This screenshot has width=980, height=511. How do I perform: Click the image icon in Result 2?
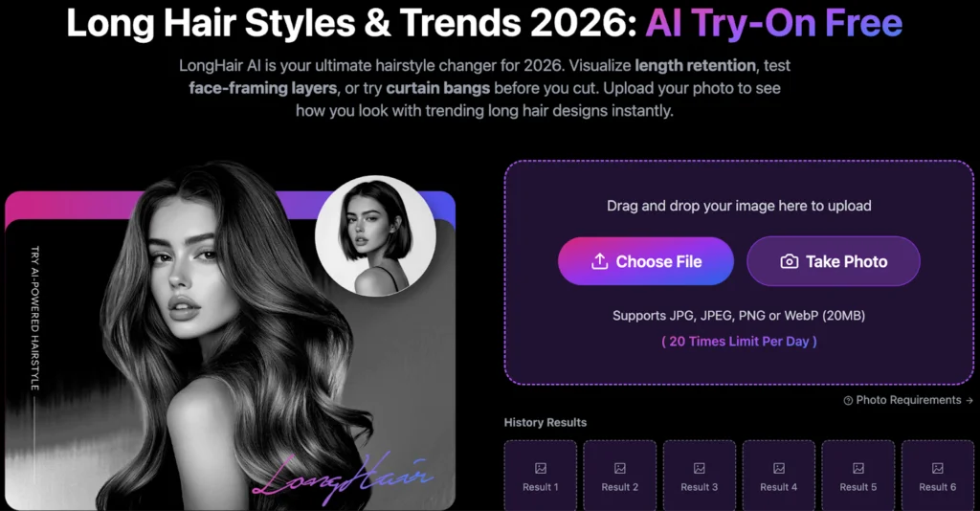click(620, 468)
